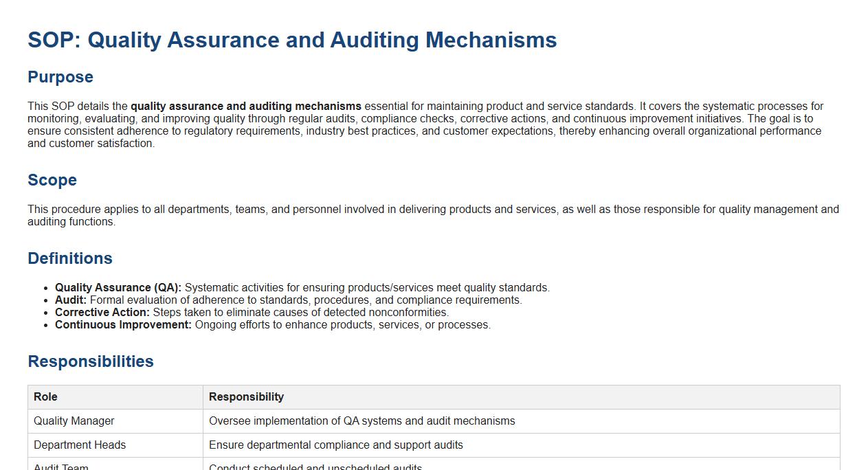The image size is (868, 470).
Task: Click the "Ensure departmental compliance and support audits" cell
Action: (336, 445)
